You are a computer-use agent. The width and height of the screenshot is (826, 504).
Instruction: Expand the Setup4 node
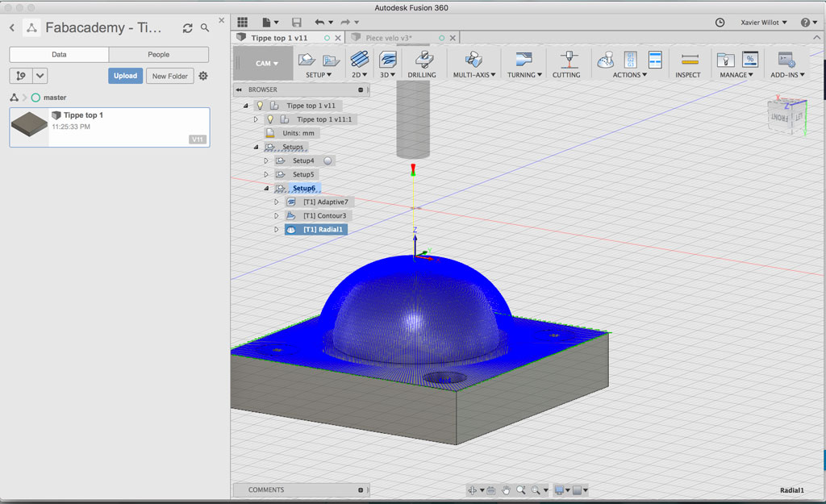click(x=266, y=160)
